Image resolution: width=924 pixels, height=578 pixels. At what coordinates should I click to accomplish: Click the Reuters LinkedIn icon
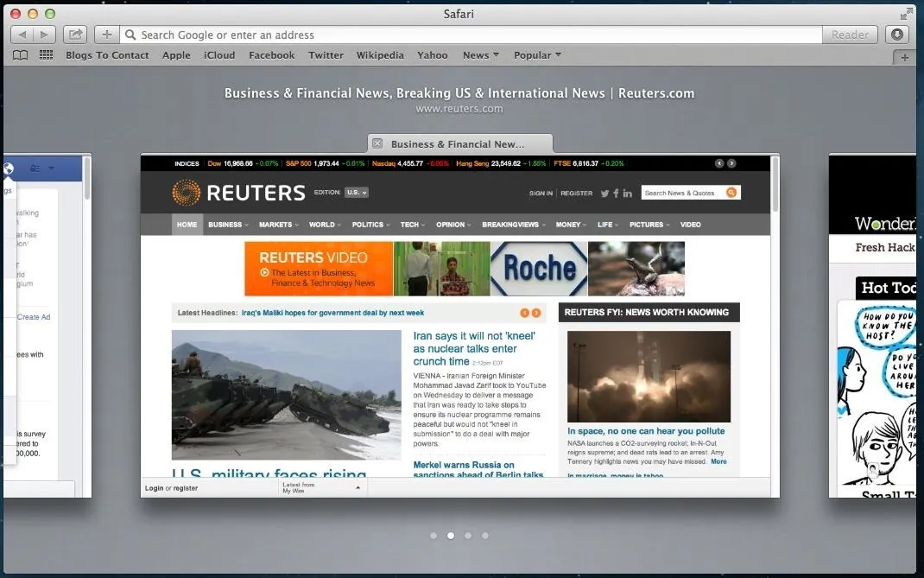coord(627,193)
